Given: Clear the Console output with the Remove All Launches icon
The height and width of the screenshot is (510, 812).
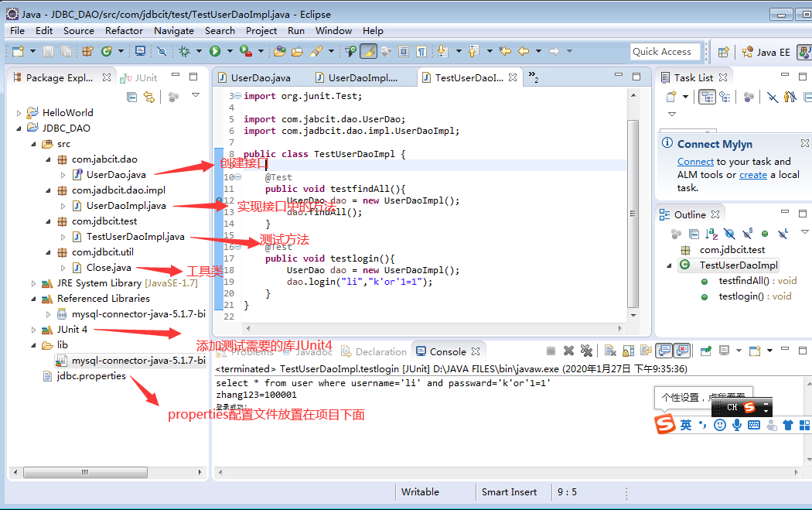Looking at the screenshot, I should tap(585, 350).
